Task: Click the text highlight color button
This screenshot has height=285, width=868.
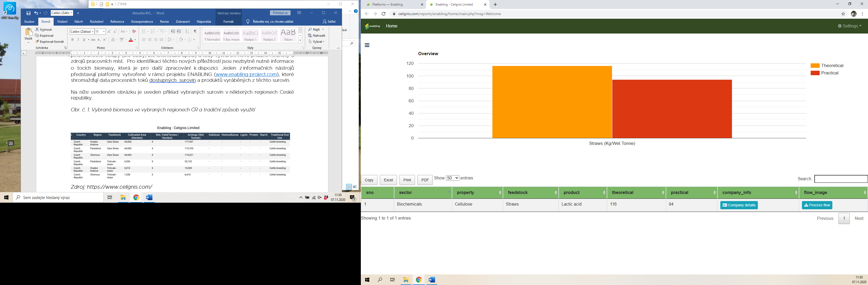Action: point(122,40)
